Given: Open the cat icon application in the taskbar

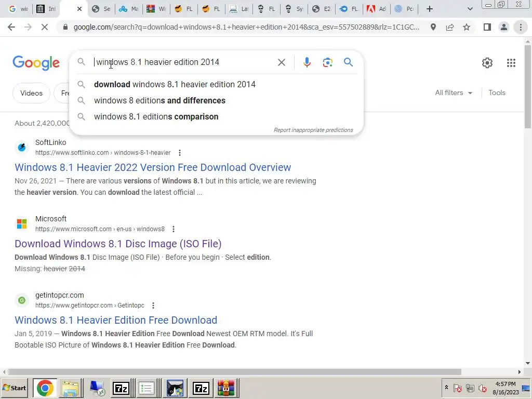Looking at the screenshot, I should tap(175, 388).
